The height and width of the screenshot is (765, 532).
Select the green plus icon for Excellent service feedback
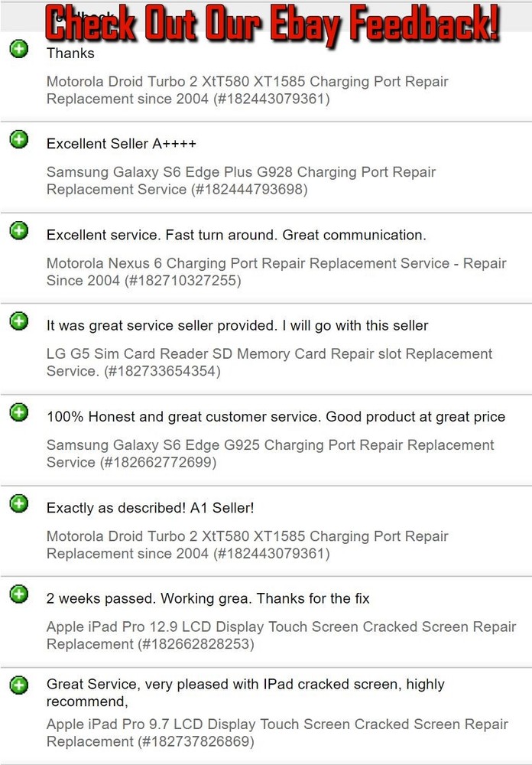tap(18, 230)
